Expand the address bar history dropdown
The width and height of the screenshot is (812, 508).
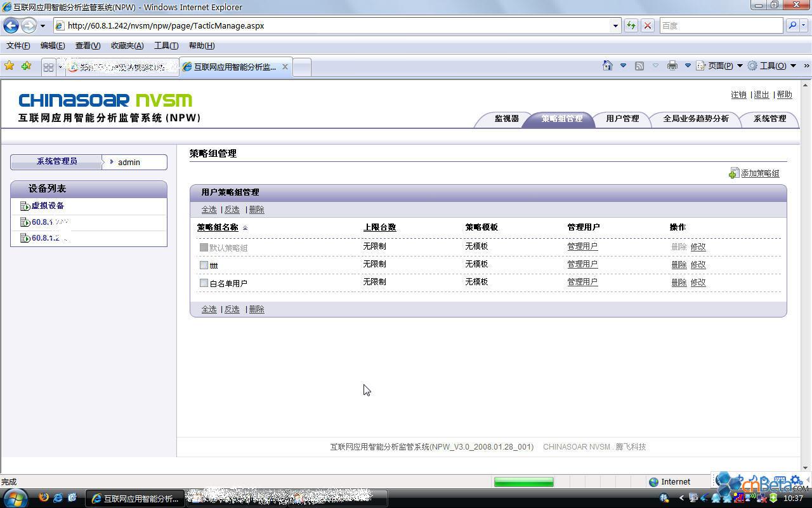pos(615,25)
